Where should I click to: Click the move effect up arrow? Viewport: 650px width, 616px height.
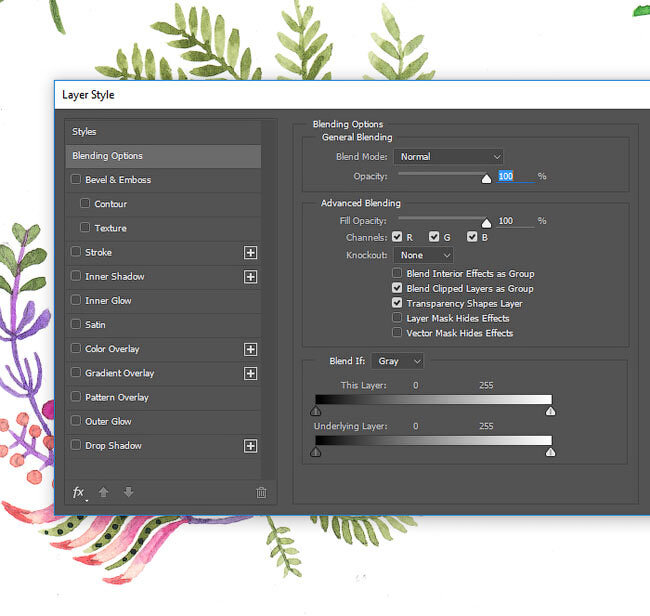(x=104, y=492)
